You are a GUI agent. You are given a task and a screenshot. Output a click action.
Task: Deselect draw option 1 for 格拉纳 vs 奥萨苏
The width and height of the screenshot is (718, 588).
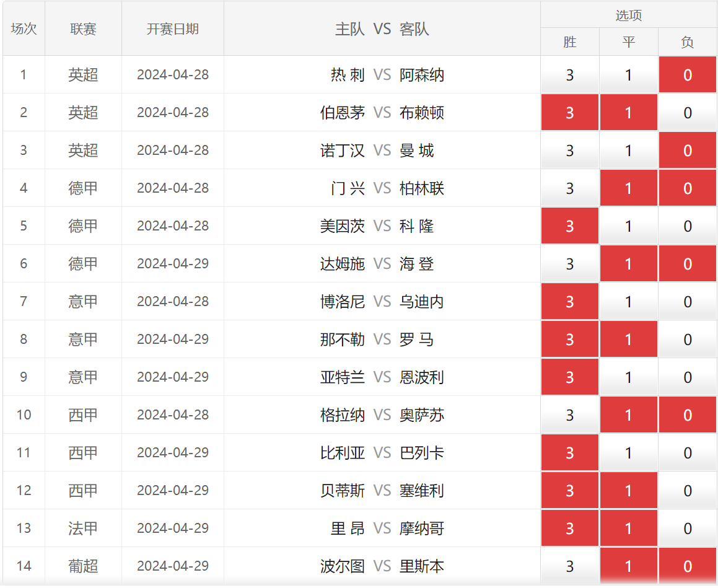[x=629, y=415]
